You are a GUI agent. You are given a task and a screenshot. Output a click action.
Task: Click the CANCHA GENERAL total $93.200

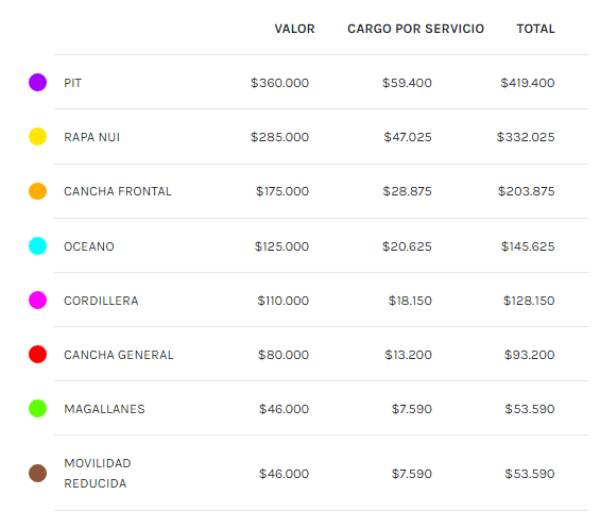click(x=530, y=354)
